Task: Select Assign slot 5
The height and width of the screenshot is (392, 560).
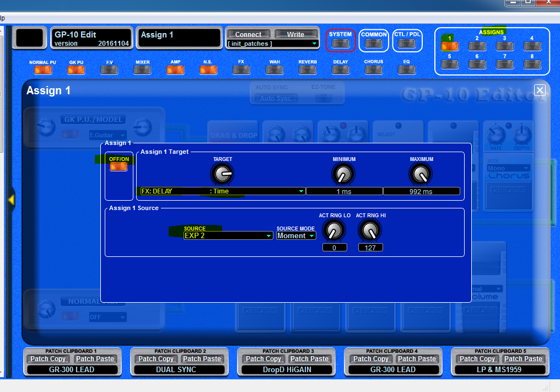Action: click(x=450, y=65)
